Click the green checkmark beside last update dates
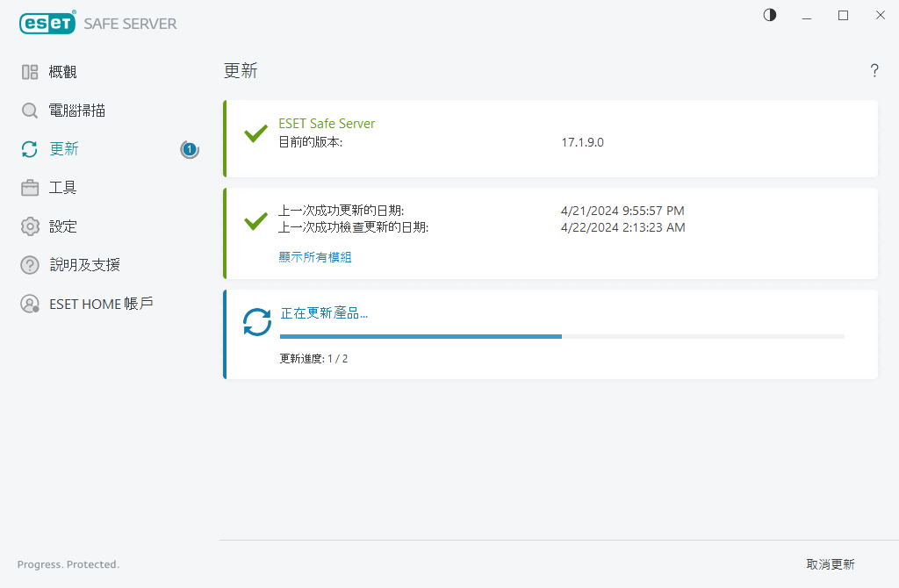This screenshot has height=588, width=899. (255, 219)
